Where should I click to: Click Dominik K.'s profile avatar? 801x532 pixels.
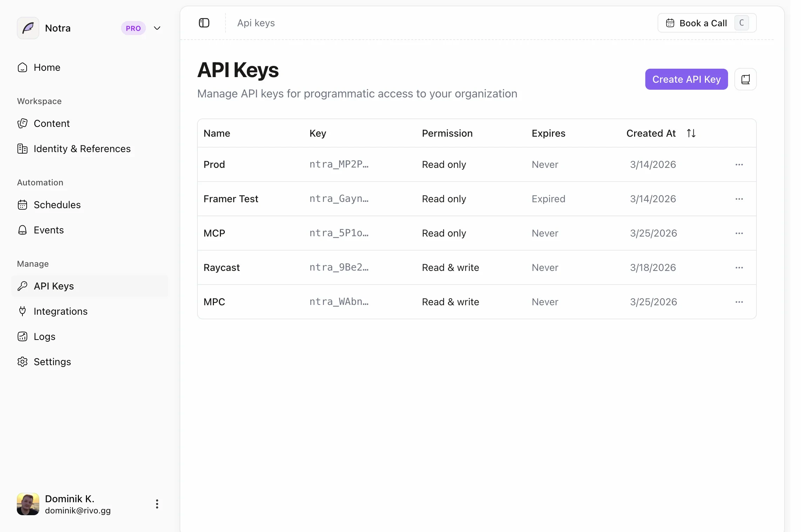click(x=28, y=504)
